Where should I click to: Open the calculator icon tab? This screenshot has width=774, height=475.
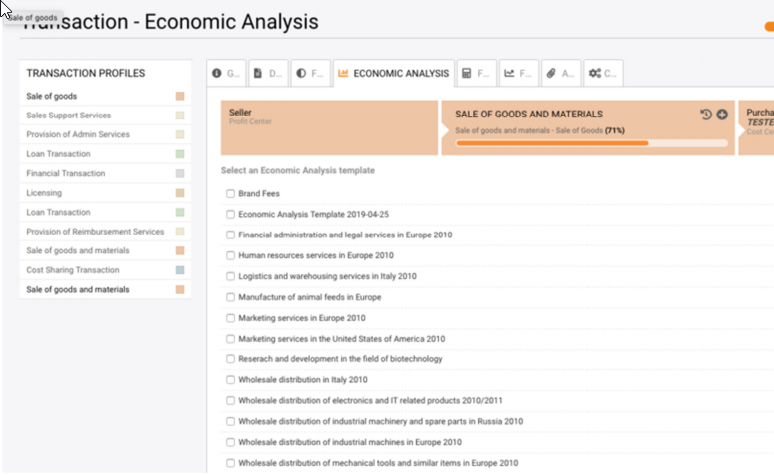(x=476, y=73)
